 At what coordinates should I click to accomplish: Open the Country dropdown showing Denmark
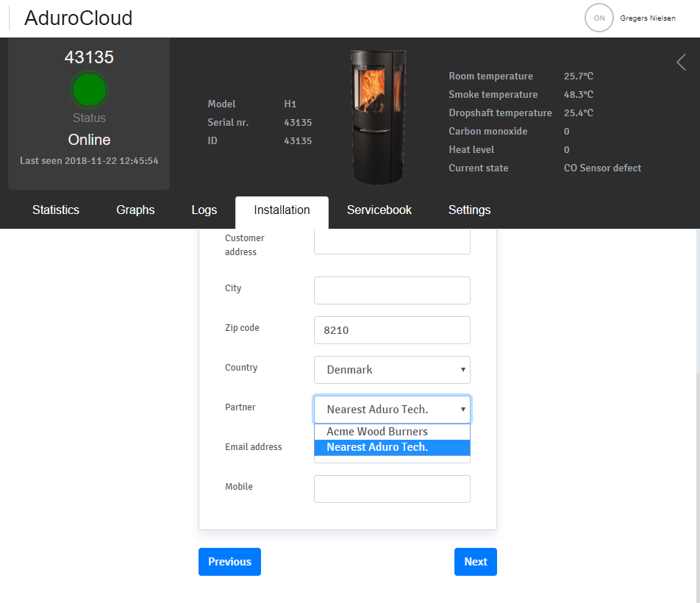point(392,370)
